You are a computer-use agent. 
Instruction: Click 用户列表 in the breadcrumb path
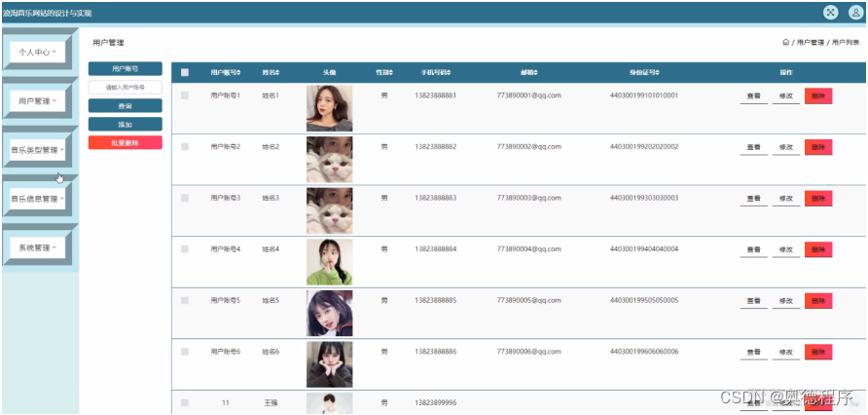click(x=846, y=42)
